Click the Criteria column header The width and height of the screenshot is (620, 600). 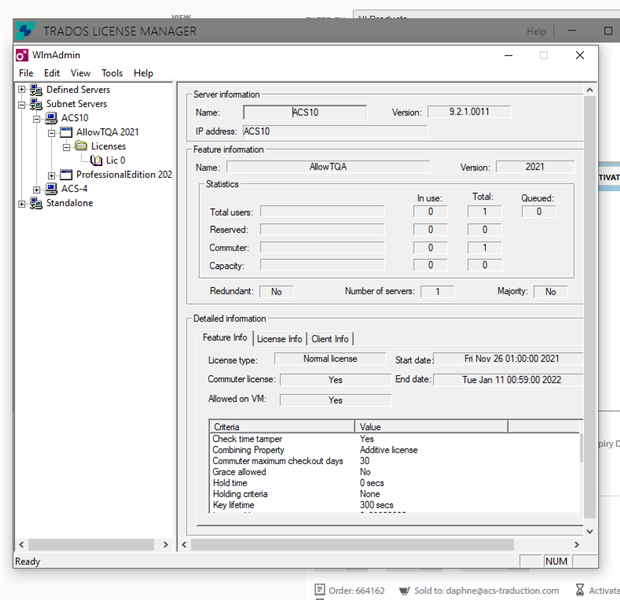282,427
